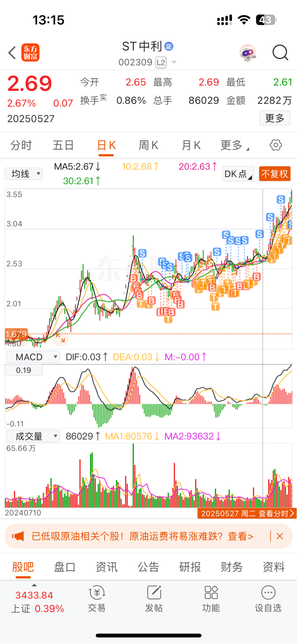
Task: Select the 股吧 tab
Action: (23, 567)
